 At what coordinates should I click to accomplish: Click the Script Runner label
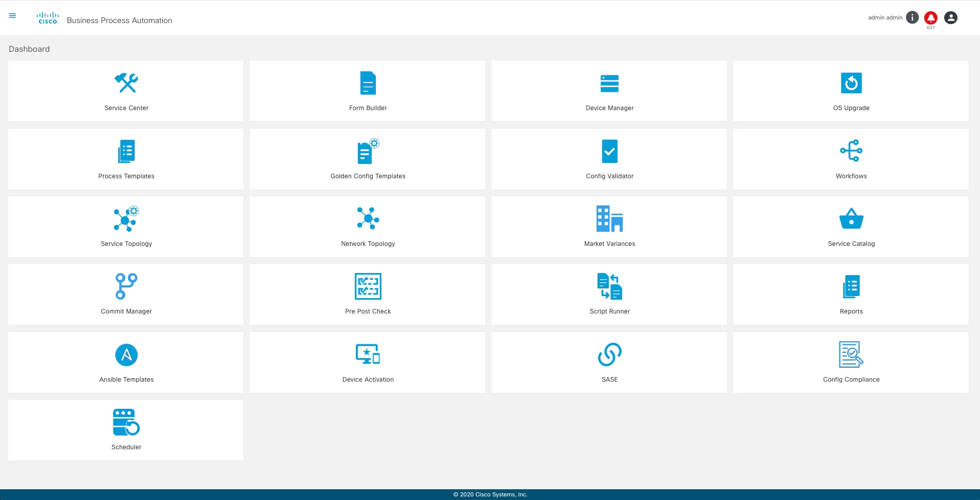click(x=610, y=311)
